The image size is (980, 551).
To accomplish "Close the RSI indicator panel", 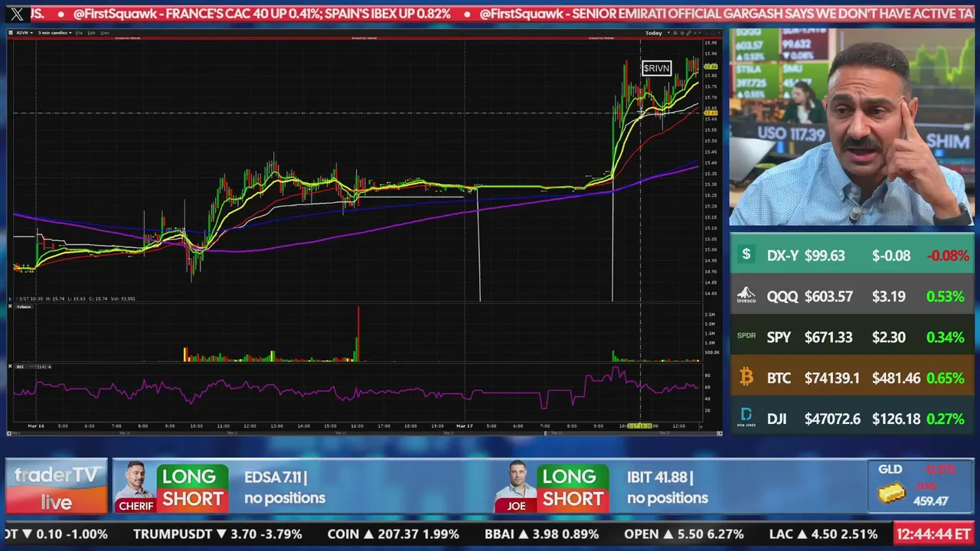I will click(10, 367).
